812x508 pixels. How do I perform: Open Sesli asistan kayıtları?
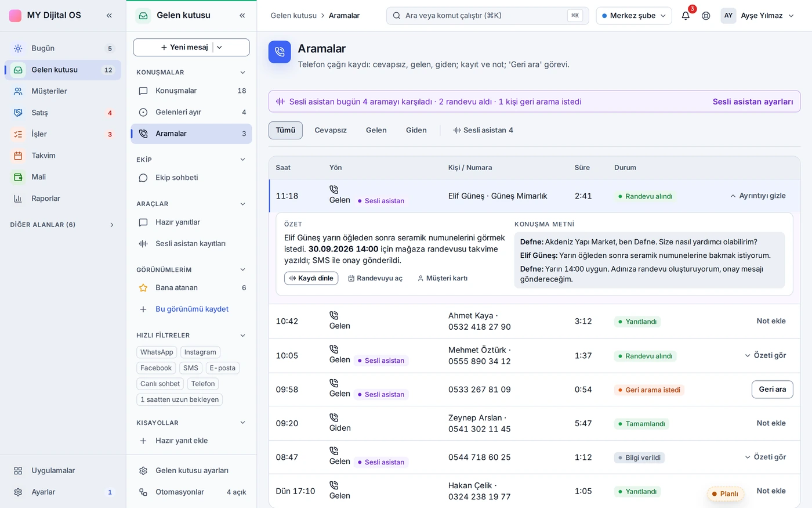pos(191,244)
